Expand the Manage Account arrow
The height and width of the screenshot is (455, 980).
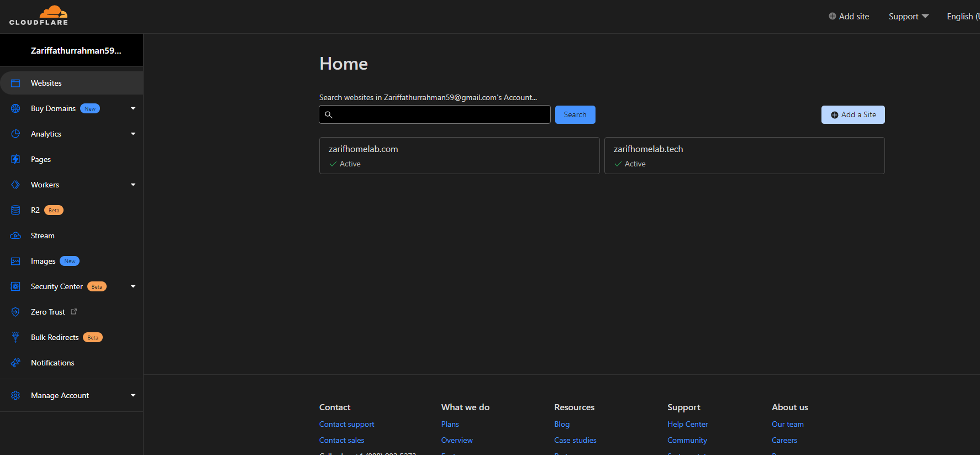[133, 395]
